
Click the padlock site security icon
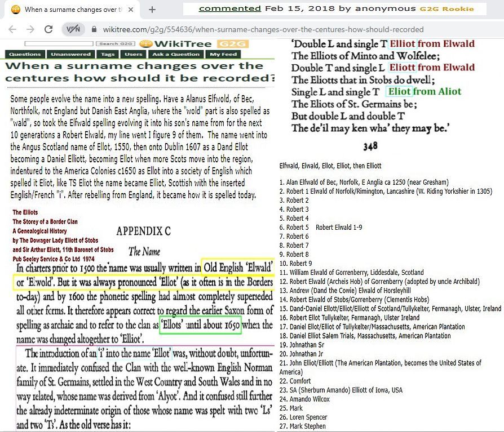(x=94, y=29)
